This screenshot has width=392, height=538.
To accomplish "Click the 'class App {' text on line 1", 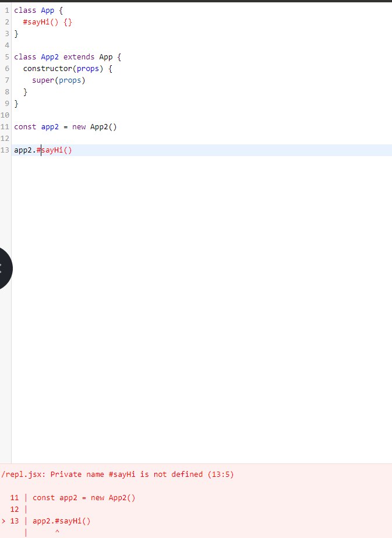I will pyautogui.click(x=38, y=10).
